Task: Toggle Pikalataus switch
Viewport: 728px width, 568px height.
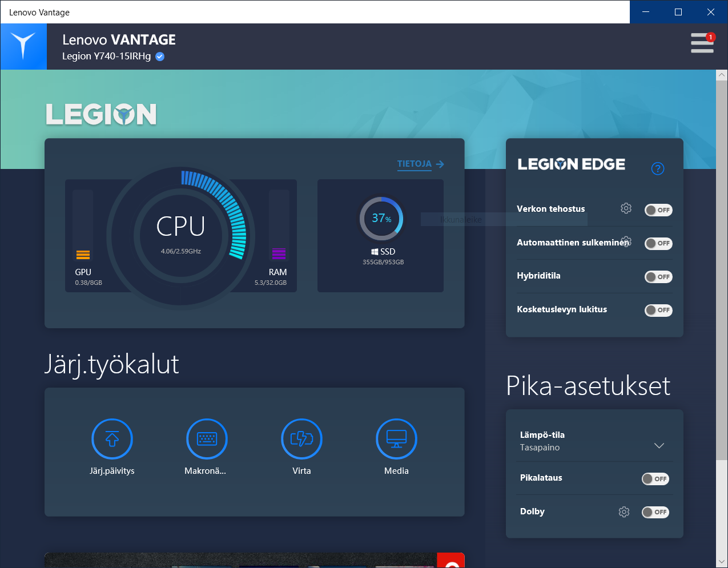Action: (x=655, y=479)
